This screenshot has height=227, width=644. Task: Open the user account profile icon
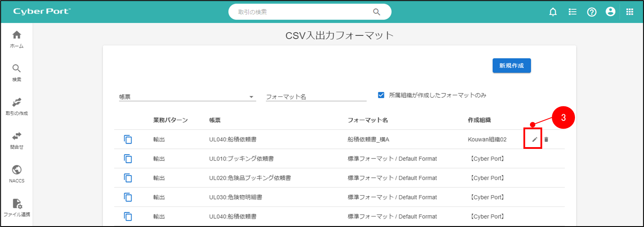tap(610, 12)
